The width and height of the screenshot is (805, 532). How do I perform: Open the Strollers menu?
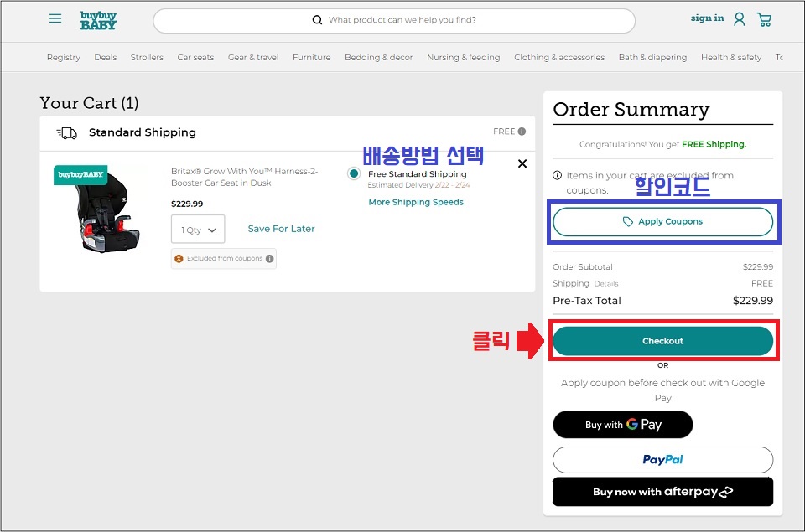(x=147, y=58)
